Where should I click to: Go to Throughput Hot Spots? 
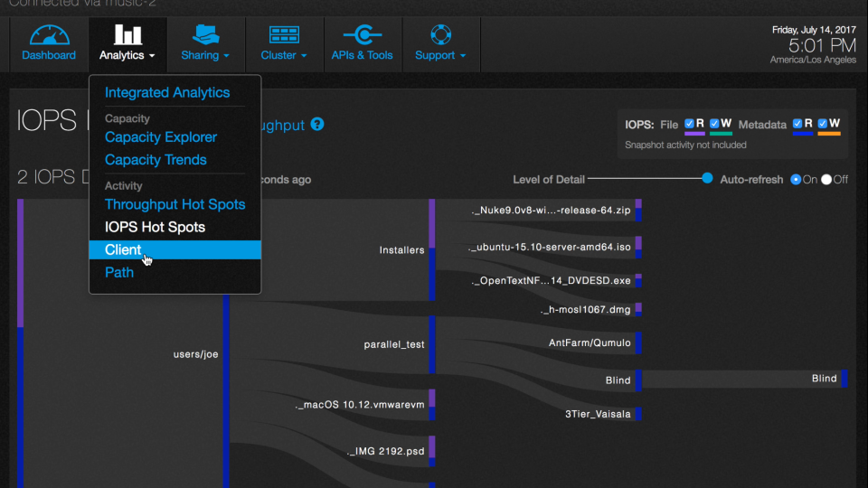pos(175,204)
